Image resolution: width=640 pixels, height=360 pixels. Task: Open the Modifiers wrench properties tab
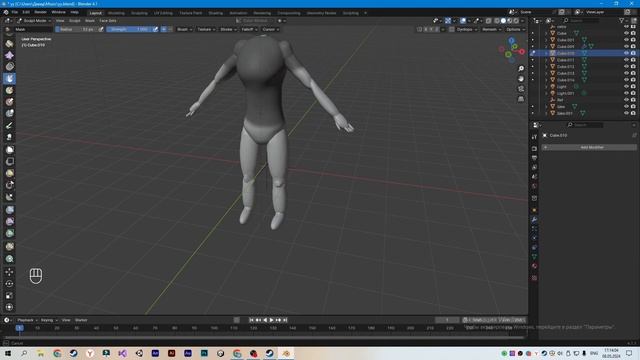pos(534,220)
